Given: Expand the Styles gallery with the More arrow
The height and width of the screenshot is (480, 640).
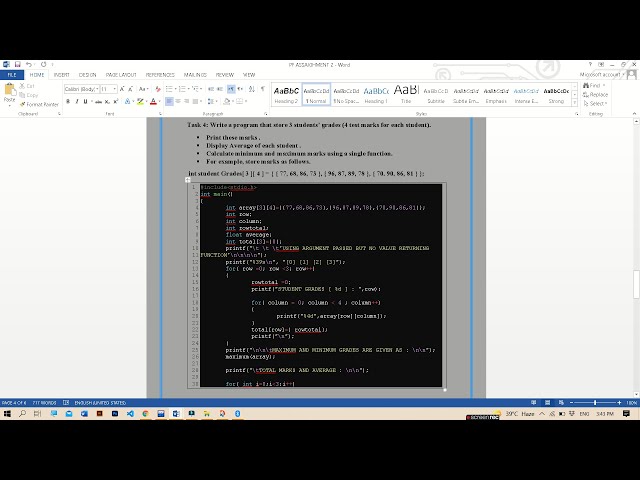Looking at the screenshot, I should (x=575, y=102).
